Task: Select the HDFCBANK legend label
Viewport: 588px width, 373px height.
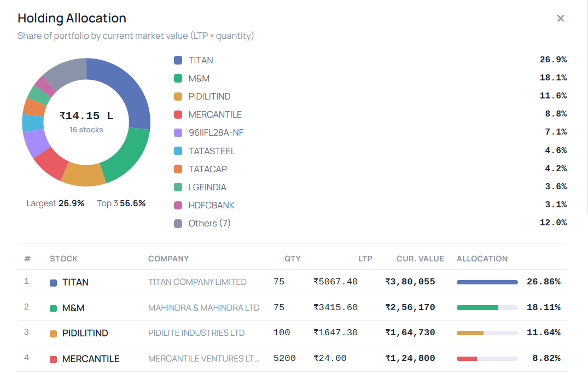Action: coord(211,205)
